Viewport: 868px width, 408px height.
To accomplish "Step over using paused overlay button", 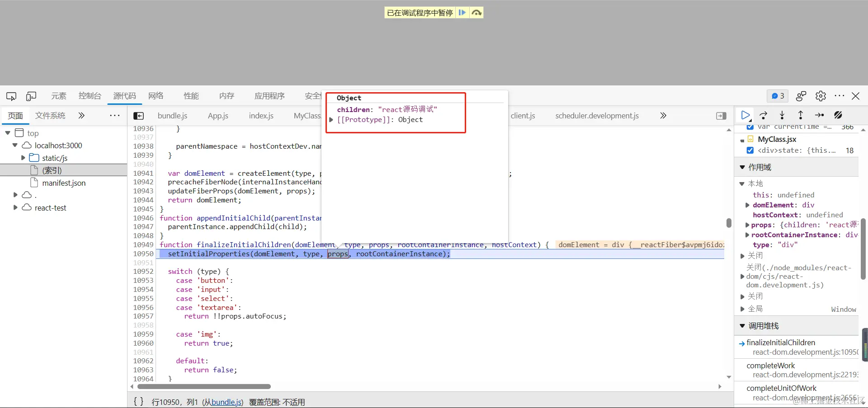I will pyautogui.click(x=476, y=13).
